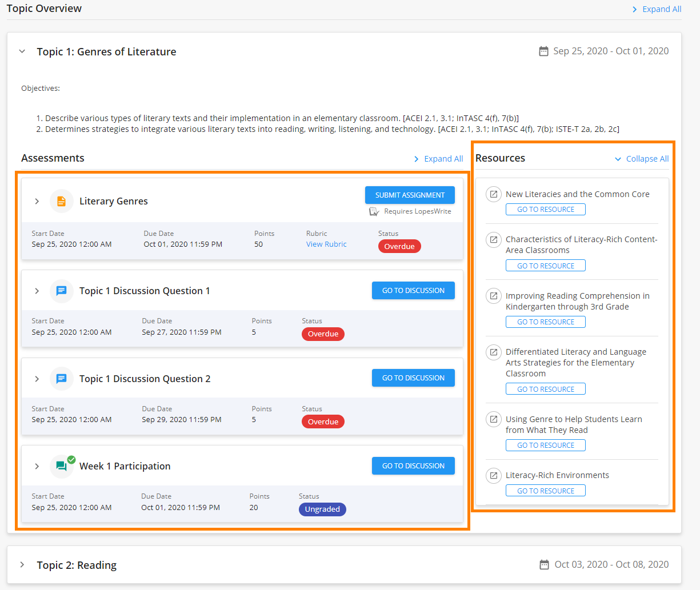Click the Points value 20
Screen dimensions: 700x590
click(254, 507)
